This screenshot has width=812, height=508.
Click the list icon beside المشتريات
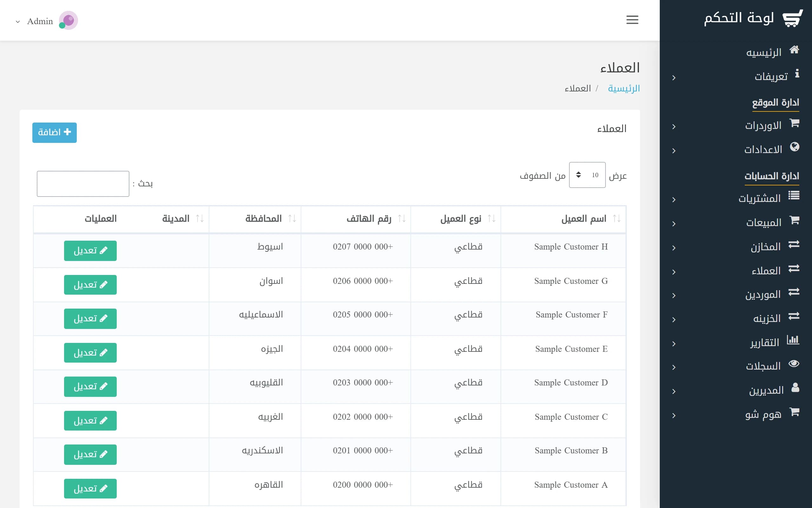pyautogui.click(x=794, y=196)
